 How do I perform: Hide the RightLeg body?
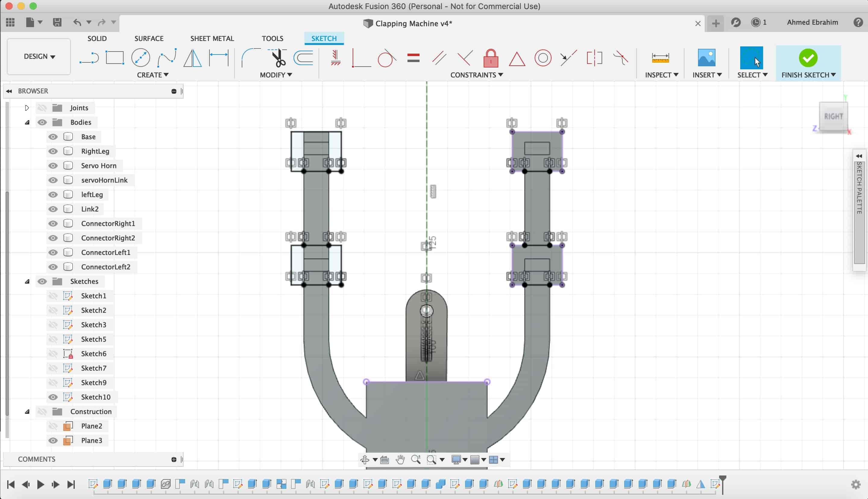point(53,151)
